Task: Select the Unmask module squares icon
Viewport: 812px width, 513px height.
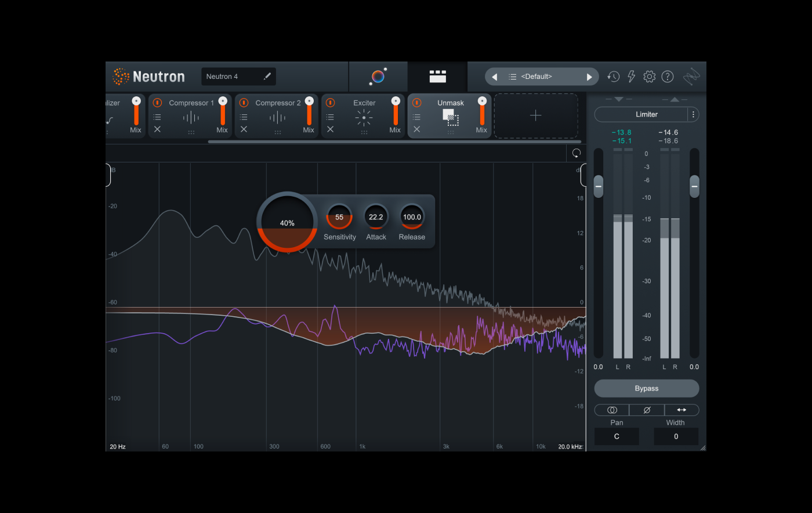Action: (x=451, y=117)
